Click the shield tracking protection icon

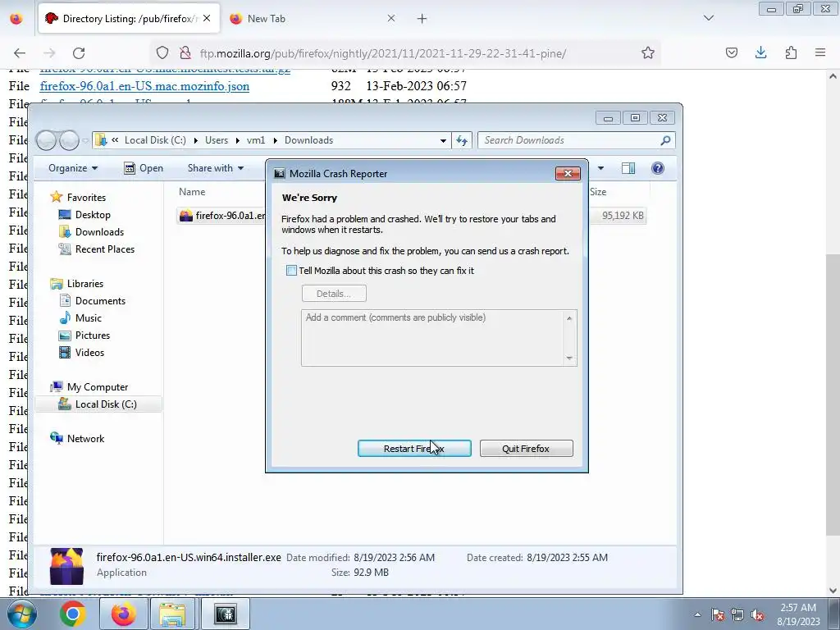(x=162, y=53)
